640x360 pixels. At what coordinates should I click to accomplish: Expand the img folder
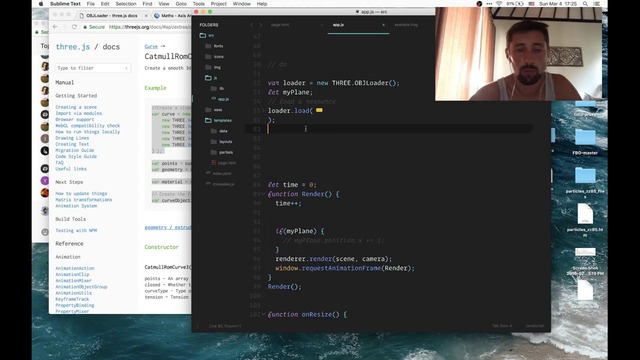click(x=213, y=67)
